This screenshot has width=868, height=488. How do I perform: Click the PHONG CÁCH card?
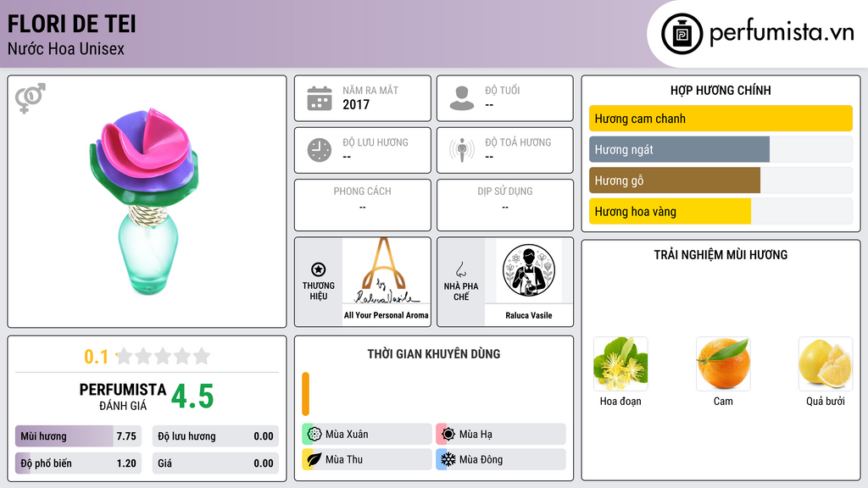click(x=363, y=205)
